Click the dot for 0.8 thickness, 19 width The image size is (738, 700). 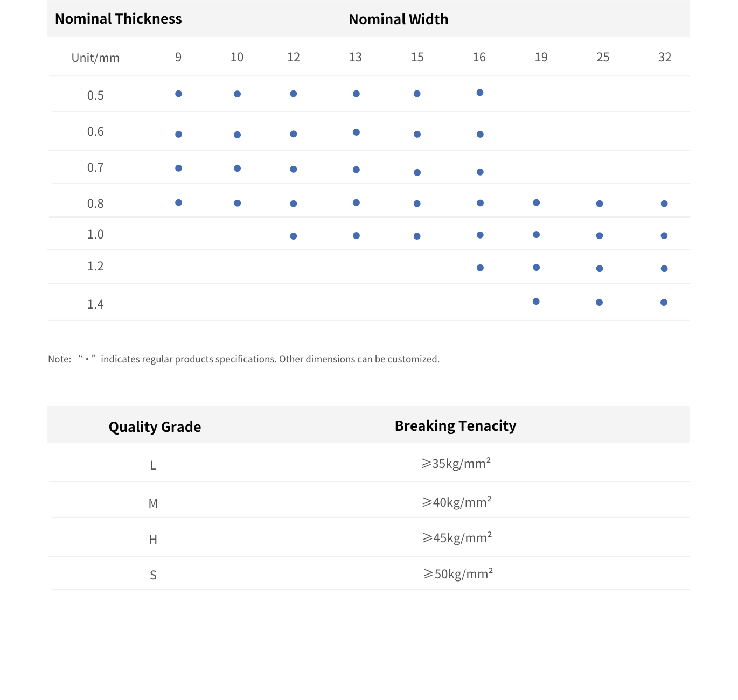pos(536,202)
